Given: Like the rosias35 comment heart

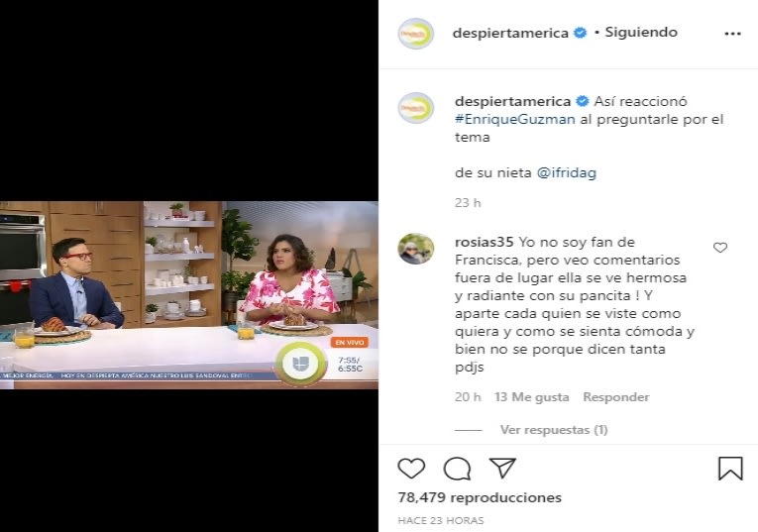Looking at the screenshot, I should click(720, 248).
